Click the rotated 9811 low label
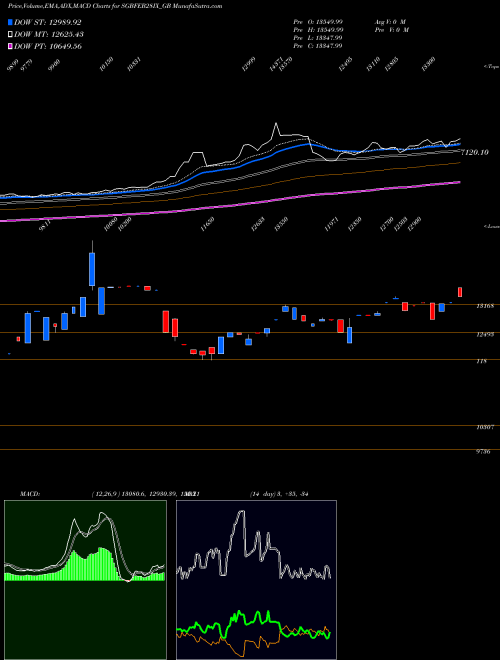 pos(45,226)
